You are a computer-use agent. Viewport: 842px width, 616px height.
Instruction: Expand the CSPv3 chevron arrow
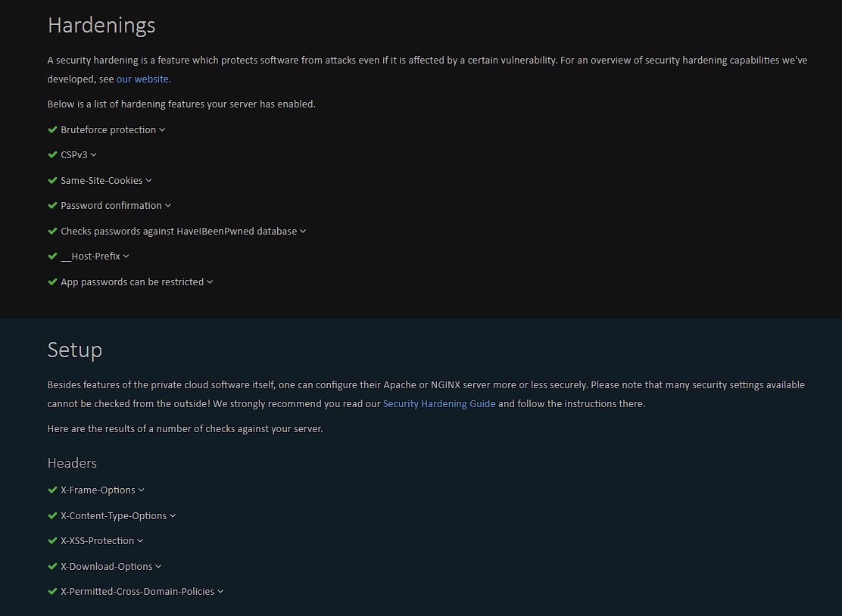[94, 155]
